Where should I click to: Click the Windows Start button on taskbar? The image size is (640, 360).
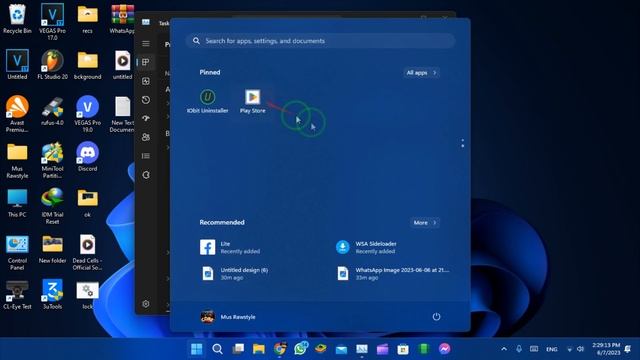click(x=196, y=349)
